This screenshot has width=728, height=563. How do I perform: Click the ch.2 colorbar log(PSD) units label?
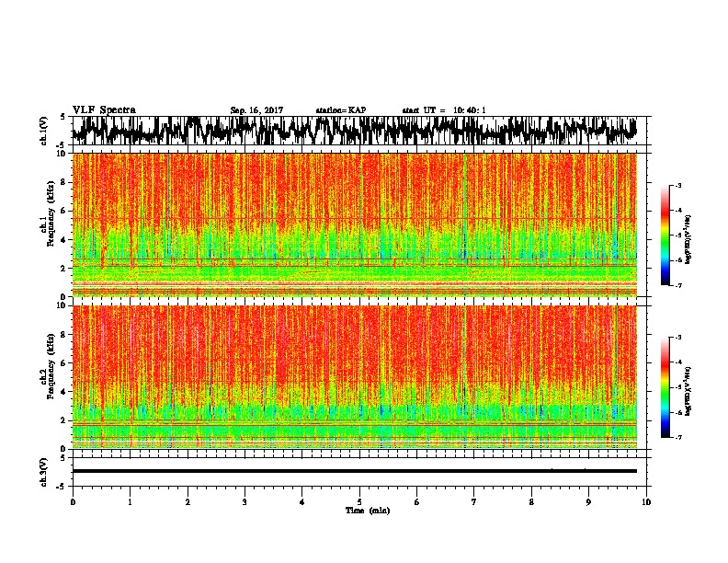(x=688, y=391)
